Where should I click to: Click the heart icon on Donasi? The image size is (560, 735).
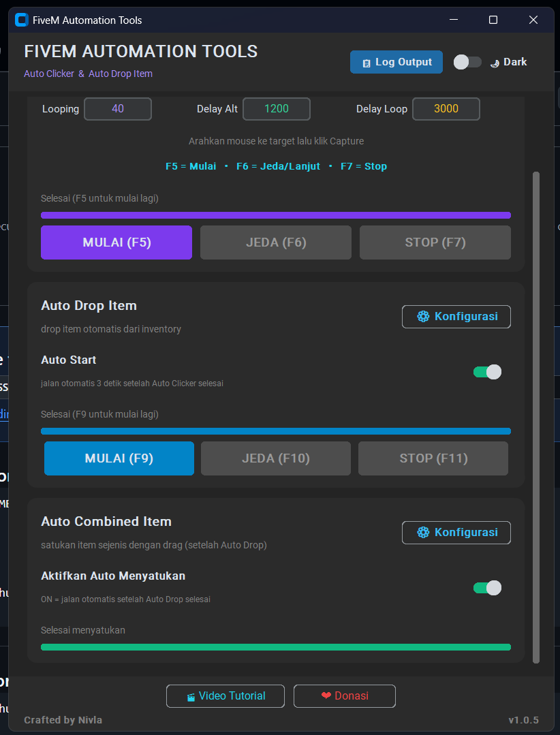tap(326, 695)
